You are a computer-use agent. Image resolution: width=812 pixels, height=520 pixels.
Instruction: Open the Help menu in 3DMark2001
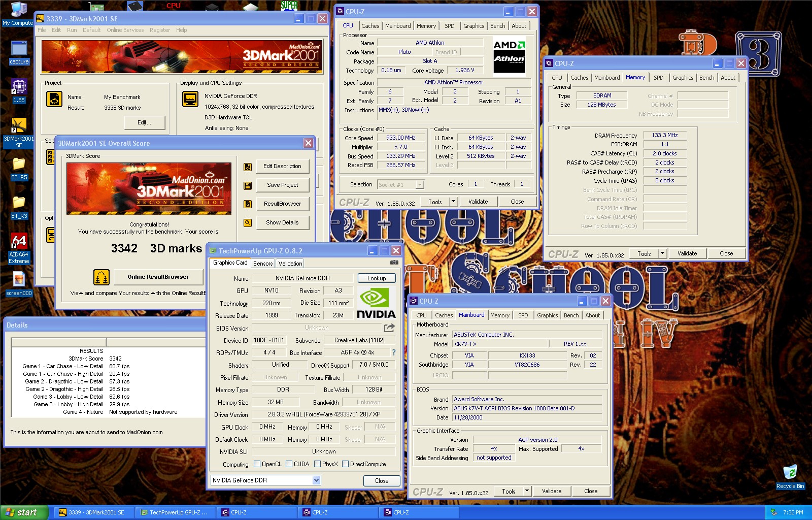[x=181, y=30]
